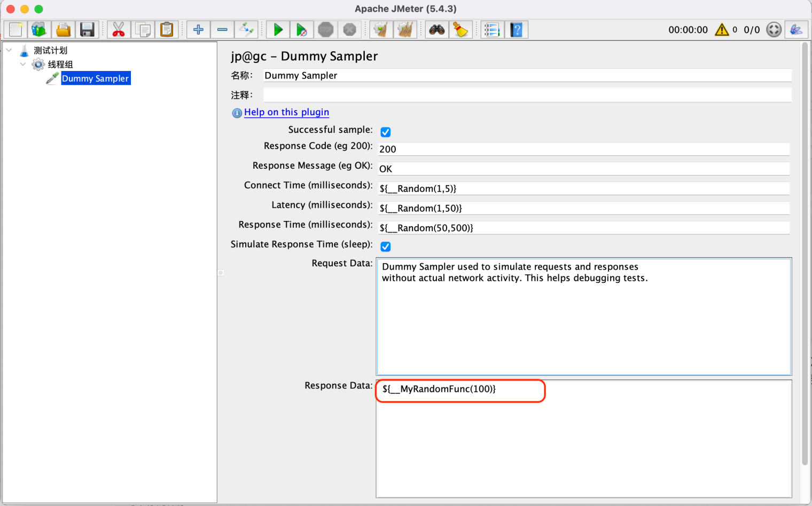Click inside the Request Data text area

click(x=584, y=317)
